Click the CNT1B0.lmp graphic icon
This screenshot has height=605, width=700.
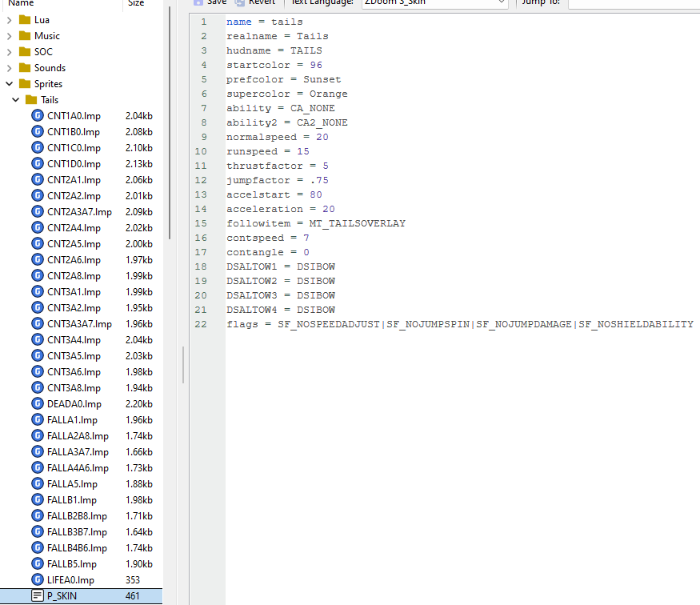click(38, 132)
